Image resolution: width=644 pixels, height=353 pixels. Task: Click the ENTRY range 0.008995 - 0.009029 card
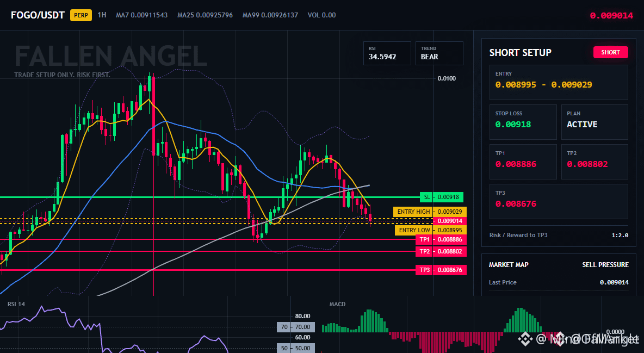[559, 82]
